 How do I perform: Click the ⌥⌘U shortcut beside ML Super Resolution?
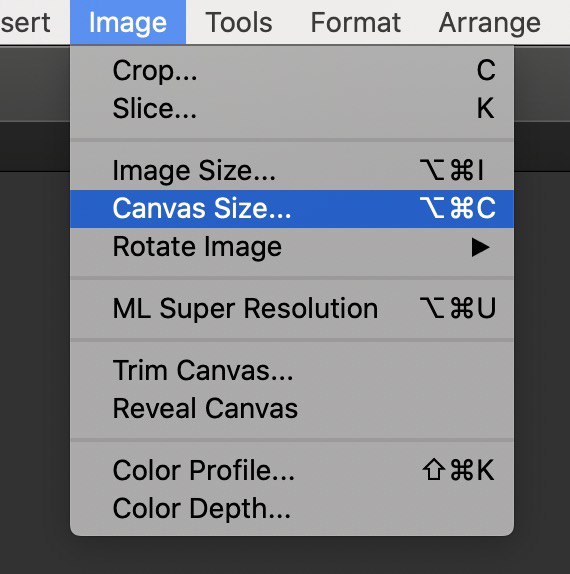pos(458,308)
